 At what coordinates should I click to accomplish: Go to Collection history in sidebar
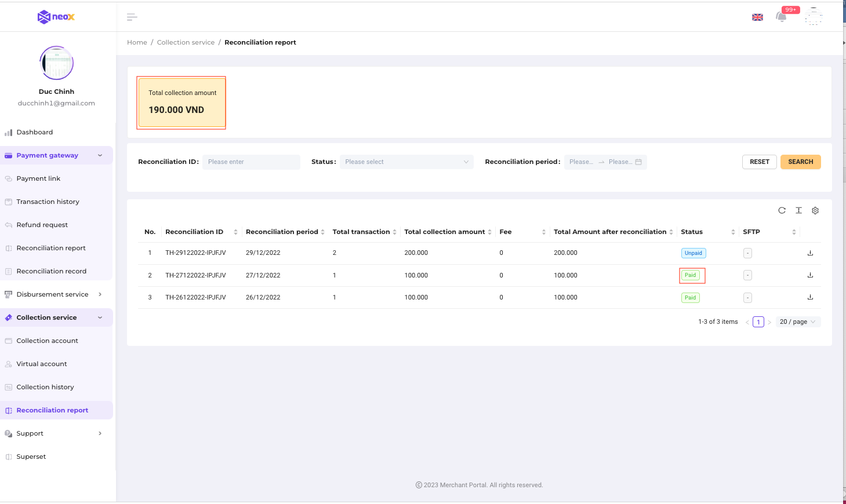[x=45, y=387]
